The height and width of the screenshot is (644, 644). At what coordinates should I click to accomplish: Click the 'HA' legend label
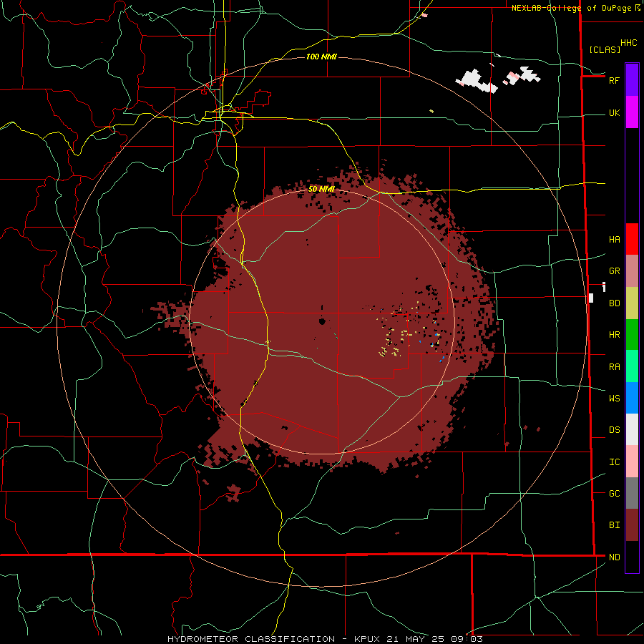click(x=614, y=240)
